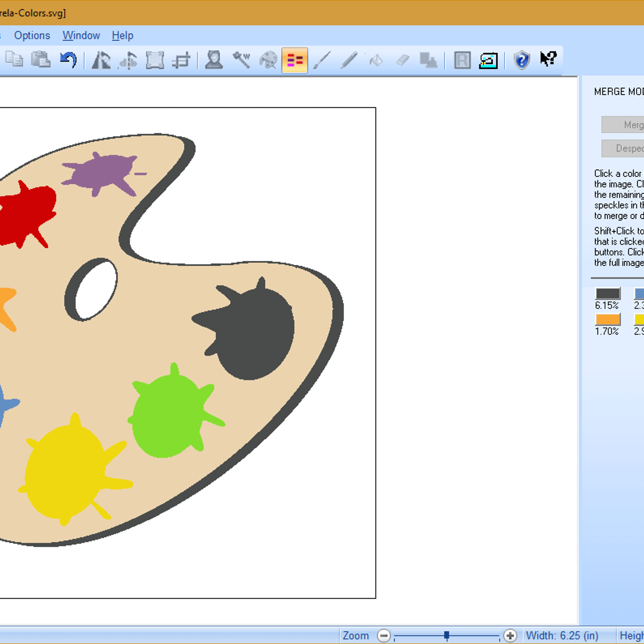
Task: Open the Options menu
Action: point(32,35)
